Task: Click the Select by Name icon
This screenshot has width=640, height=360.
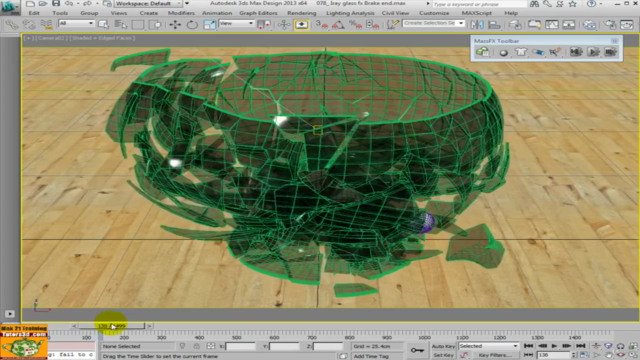Action: (120, 24)
